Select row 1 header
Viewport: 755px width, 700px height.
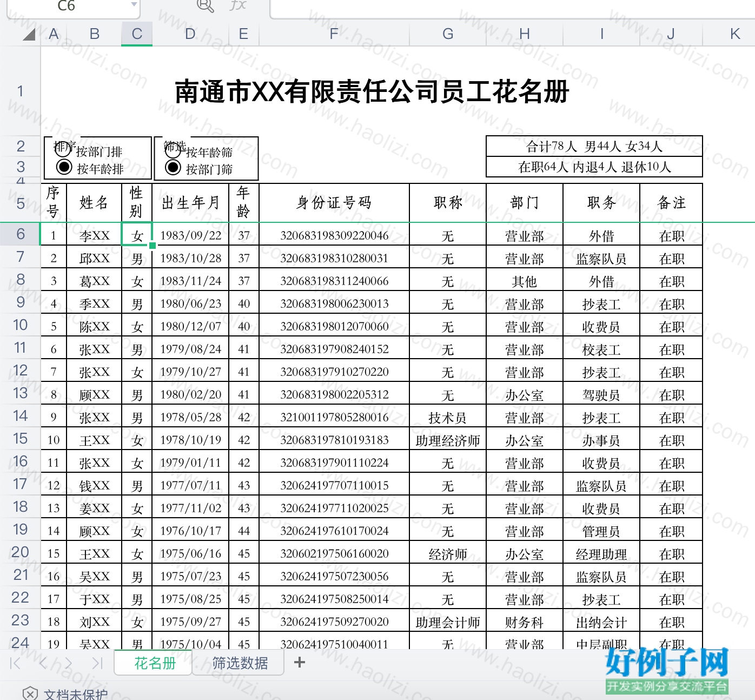pyautogui.click(x=20, y=91)
